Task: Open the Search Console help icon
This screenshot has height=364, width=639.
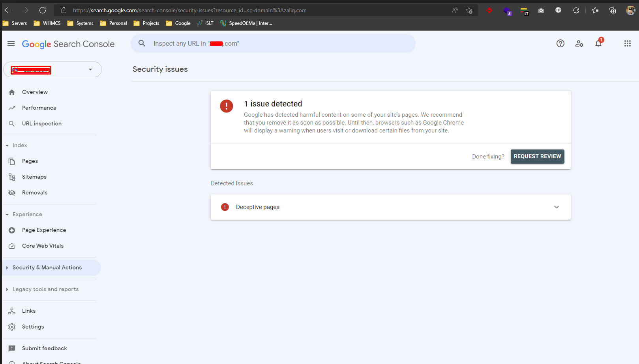Action: tap(560, 43)
